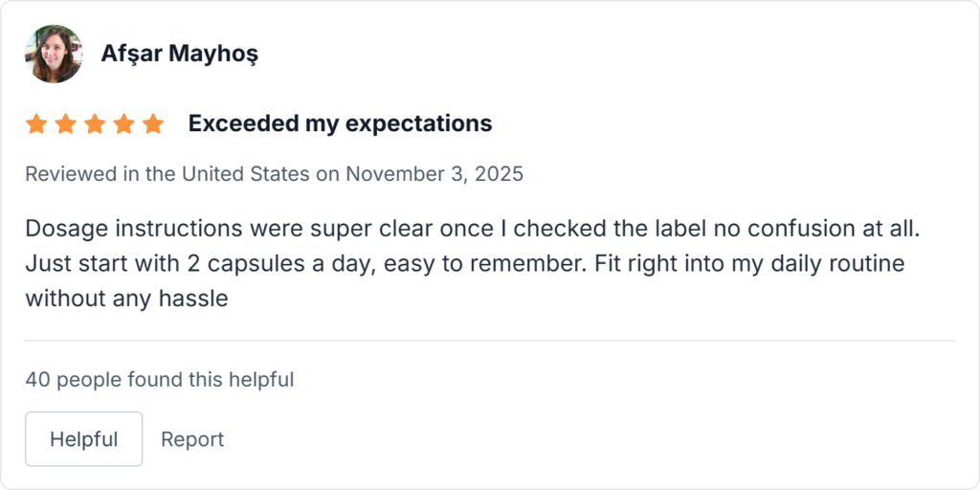Select the fourth rating star
The width and height of the screenshot is (980, 490).
coord(123,123)
